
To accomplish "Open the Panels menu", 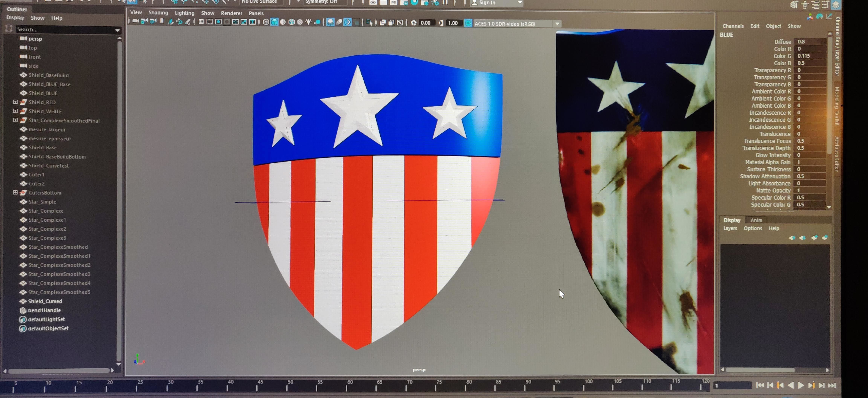I will 256,13.
